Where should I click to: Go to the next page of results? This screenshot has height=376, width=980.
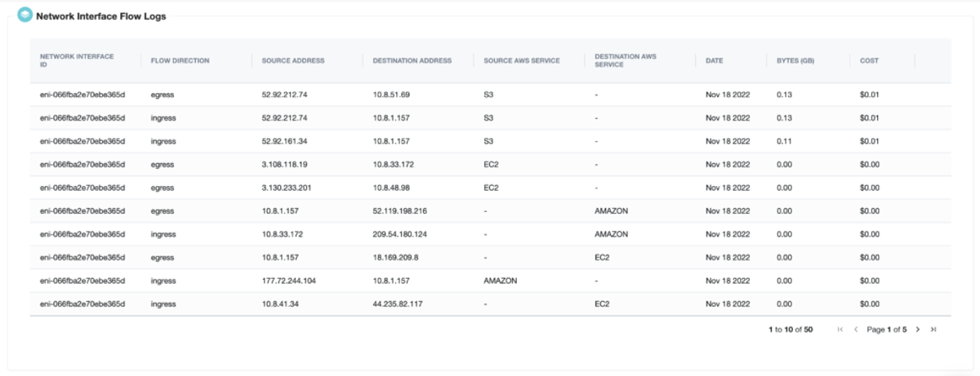(918, 330)
